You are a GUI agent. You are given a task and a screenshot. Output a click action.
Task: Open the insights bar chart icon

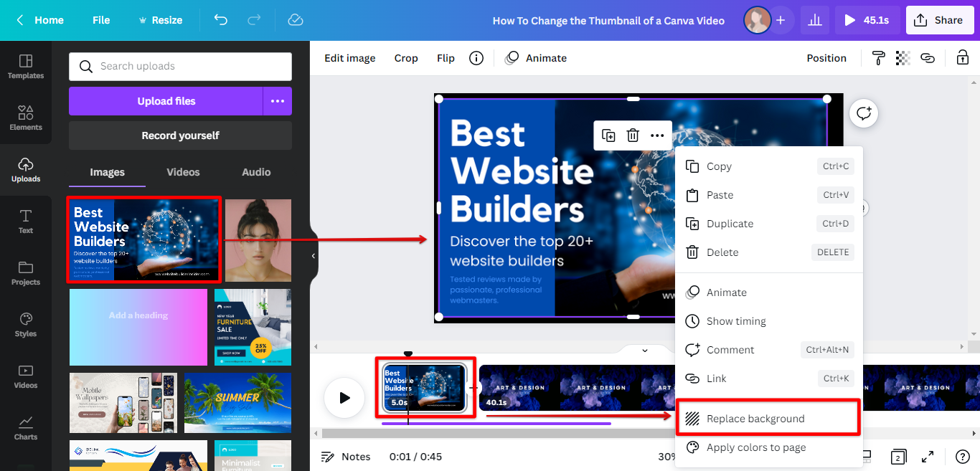click(x=814, y=20)
